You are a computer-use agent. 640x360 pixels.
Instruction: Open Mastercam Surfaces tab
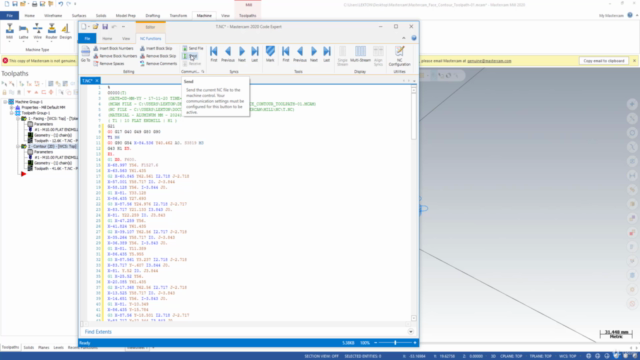click(79, 16)
